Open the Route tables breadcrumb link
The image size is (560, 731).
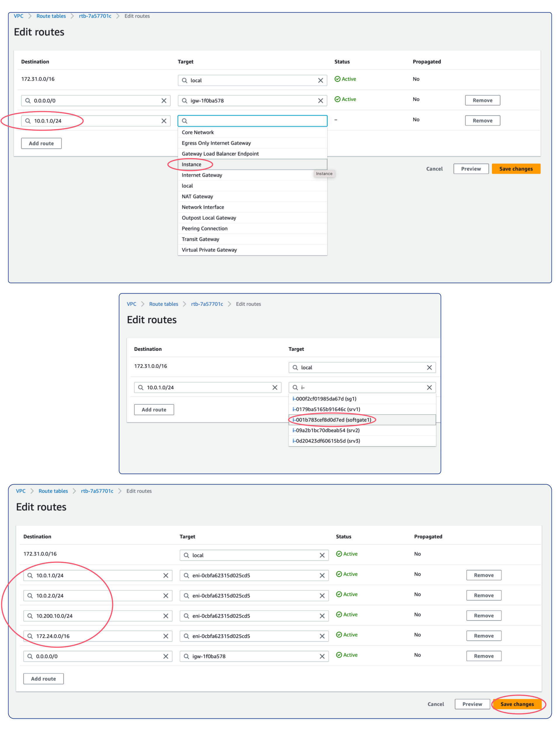[51, 16]
